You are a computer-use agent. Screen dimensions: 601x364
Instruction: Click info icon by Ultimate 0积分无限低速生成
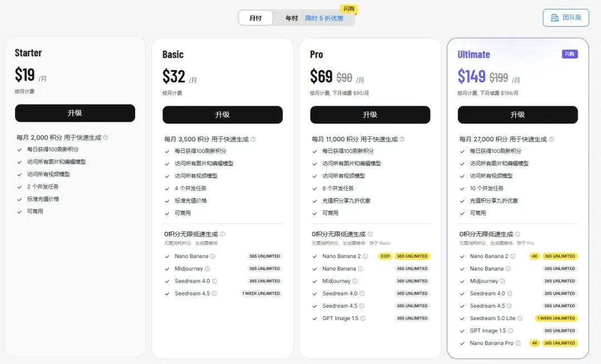pyautogui.click(x=518, y=234)
